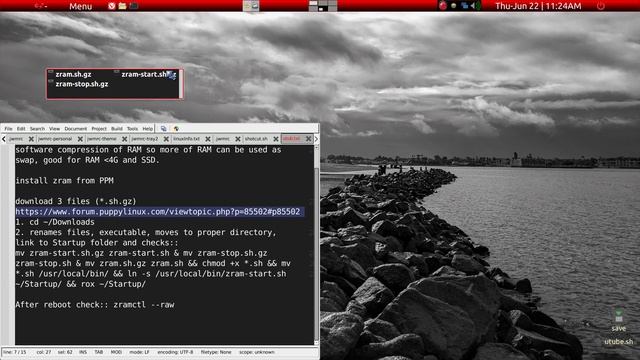Click the clock showing Thu-Jun 22

[x=538, y=6]
